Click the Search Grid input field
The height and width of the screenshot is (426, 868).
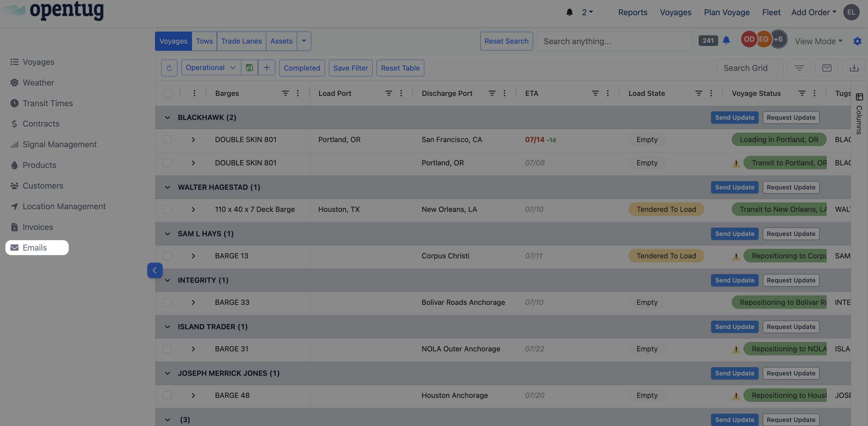pyautogui.click(x=750, y=68)
